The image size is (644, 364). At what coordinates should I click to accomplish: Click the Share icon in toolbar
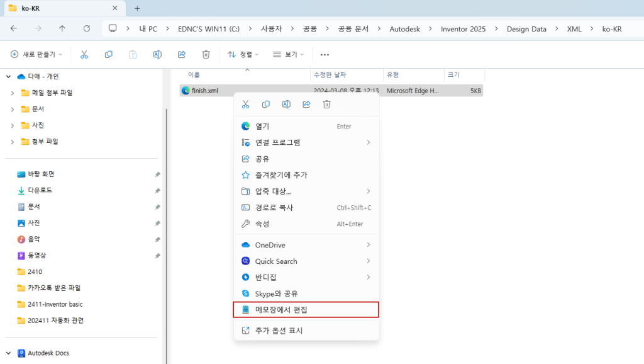[x=182, y=54]
